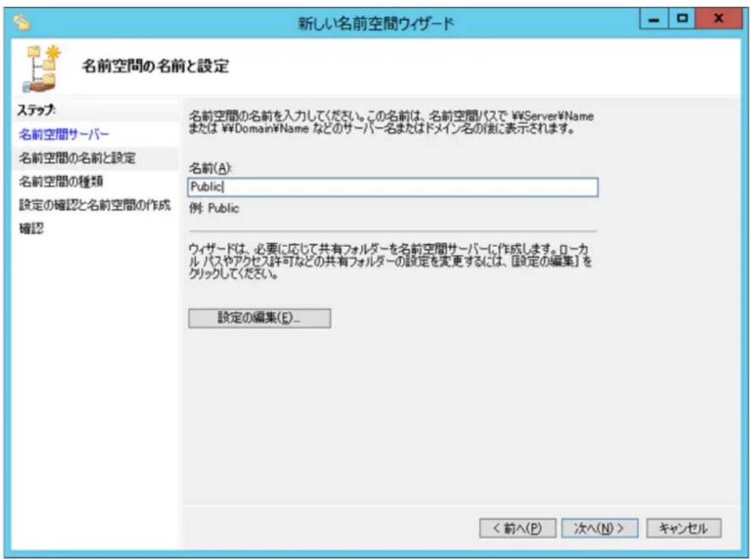750x560 pixels.
Task: Open the 名前空間サーバー step link
Action: [64, 134]
